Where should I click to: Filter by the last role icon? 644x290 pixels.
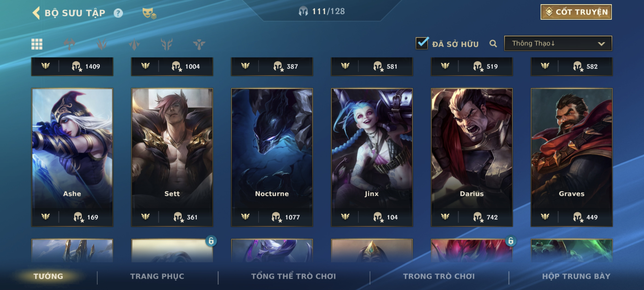199,44
